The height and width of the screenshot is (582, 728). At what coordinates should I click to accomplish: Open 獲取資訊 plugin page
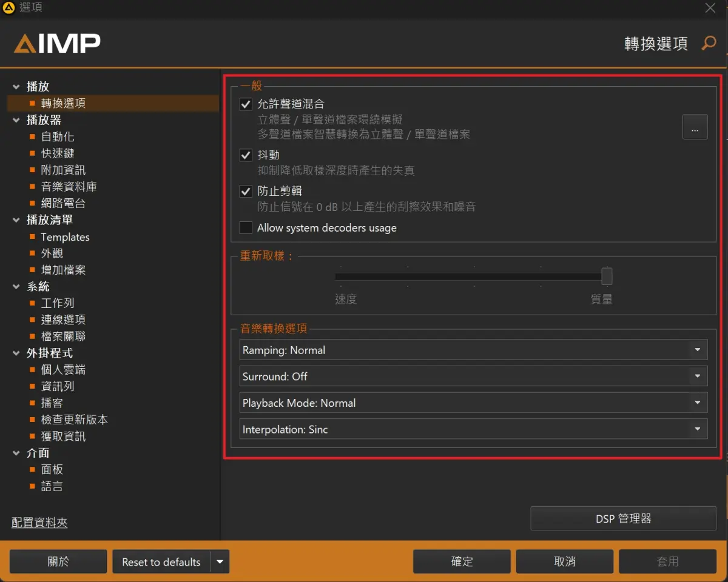[63, 436]
